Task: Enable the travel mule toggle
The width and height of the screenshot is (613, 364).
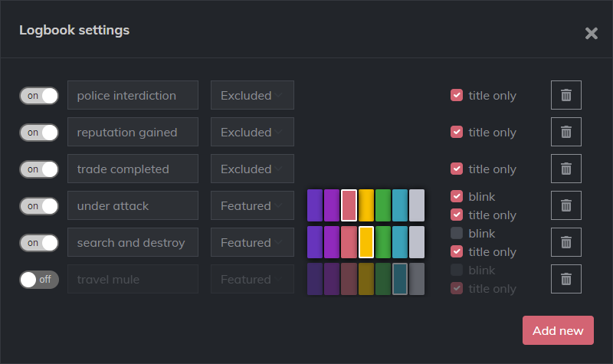Action: (x=39, y=280)
